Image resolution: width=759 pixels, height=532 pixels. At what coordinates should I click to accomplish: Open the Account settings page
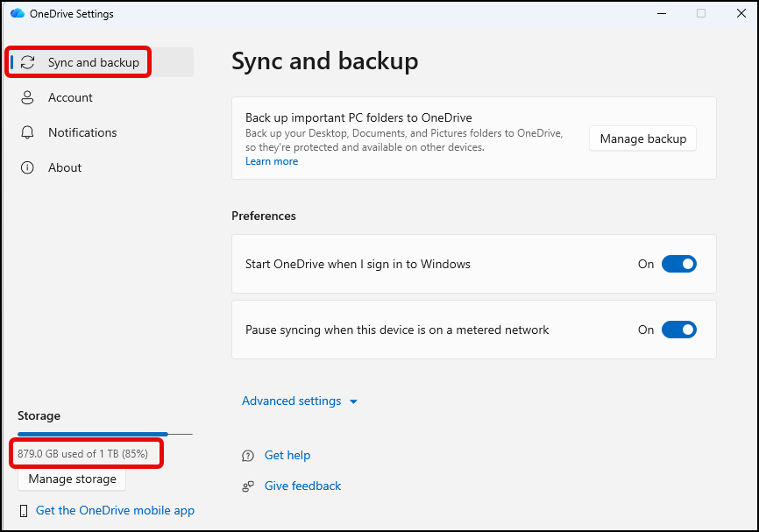70,97
